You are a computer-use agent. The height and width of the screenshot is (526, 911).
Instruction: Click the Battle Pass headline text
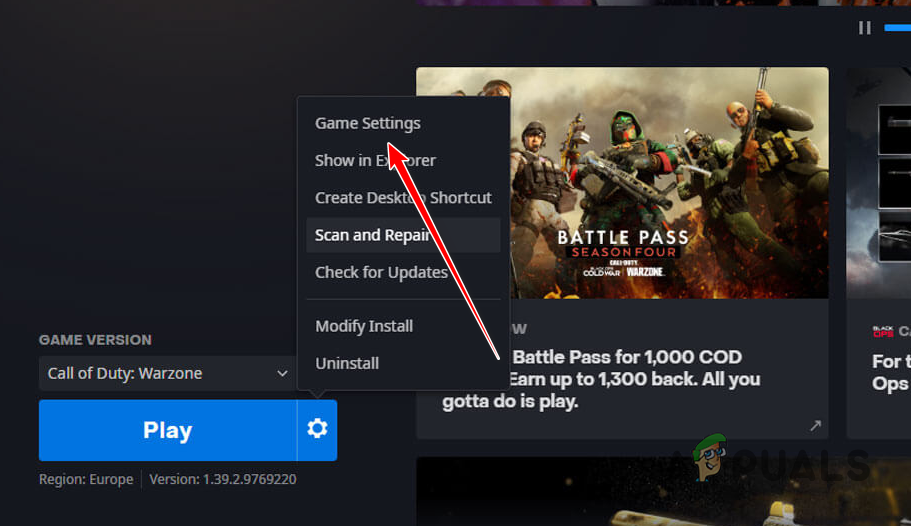click(601, 379)
